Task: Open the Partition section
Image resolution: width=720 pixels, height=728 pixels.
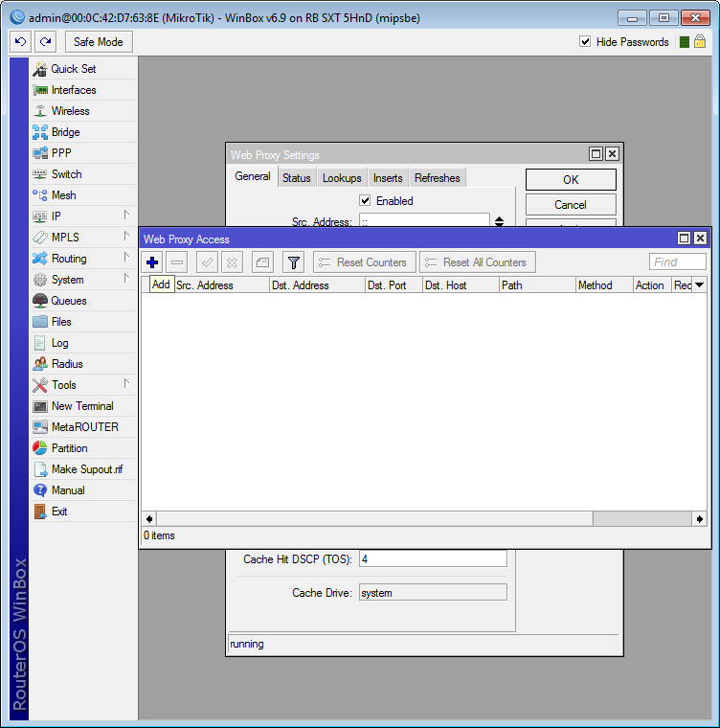Action: click(x=83, y=448)
